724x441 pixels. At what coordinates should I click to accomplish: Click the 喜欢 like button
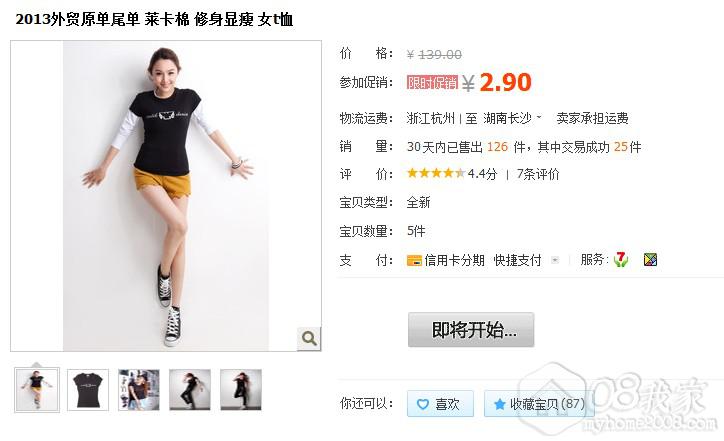click(x=440, y=404)
